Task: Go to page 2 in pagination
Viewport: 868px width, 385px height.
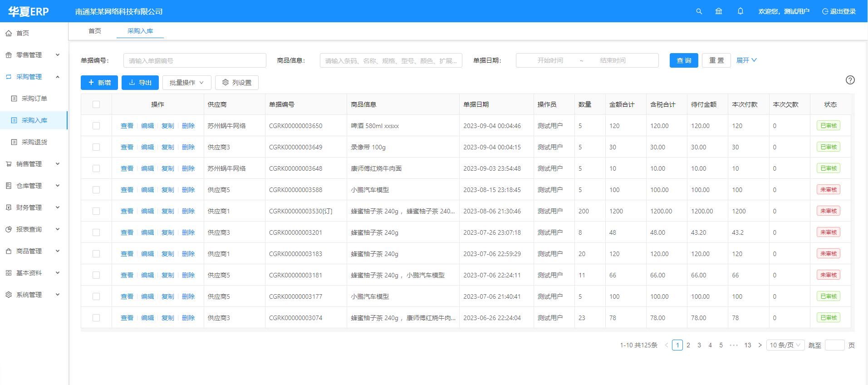Action: 688,345
